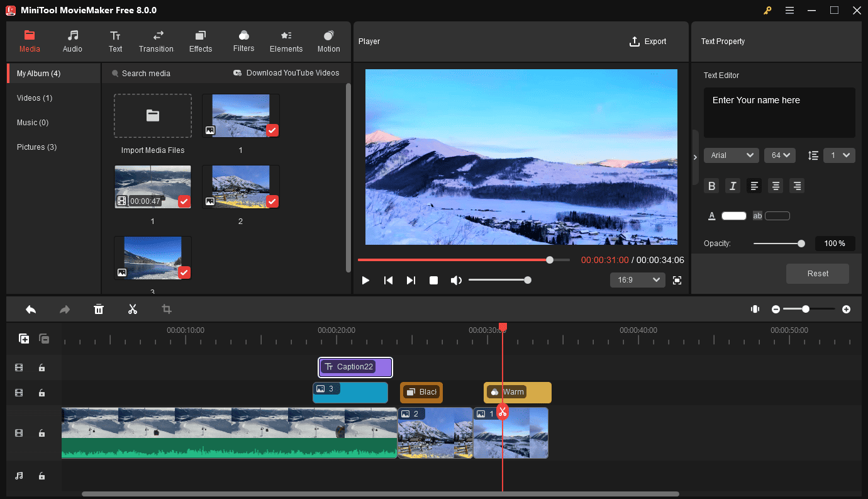This screenshot has height=499, width=868.
Task: Undo the last action
Action: tap(31, 309)
